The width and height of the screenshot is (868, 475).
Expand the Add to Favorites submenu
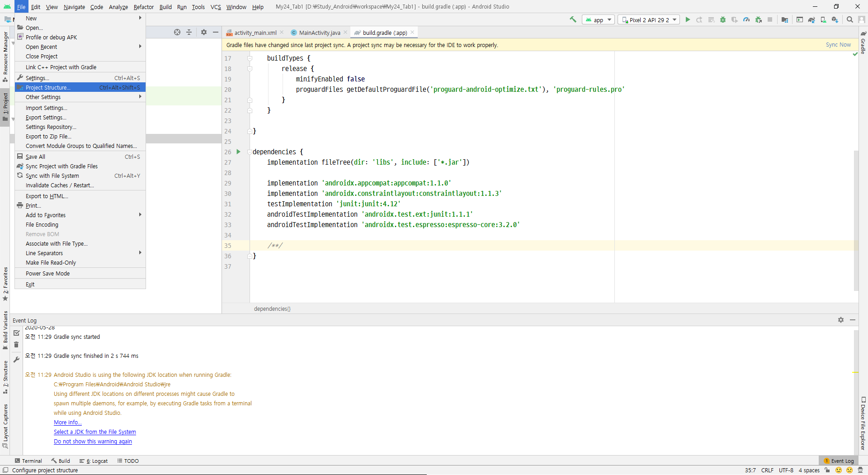pos(80,215)
